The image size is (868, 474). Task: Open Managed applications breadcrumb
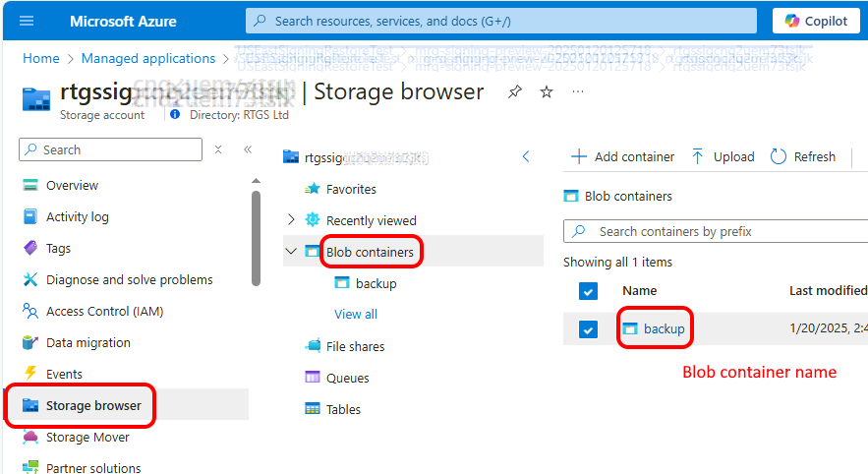(x=148, y=58)
